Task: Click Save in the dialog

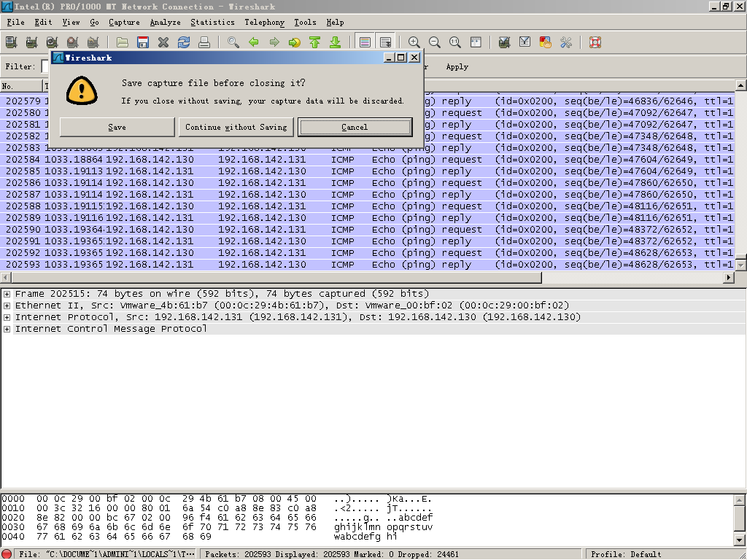Action: tap(117, 127)
